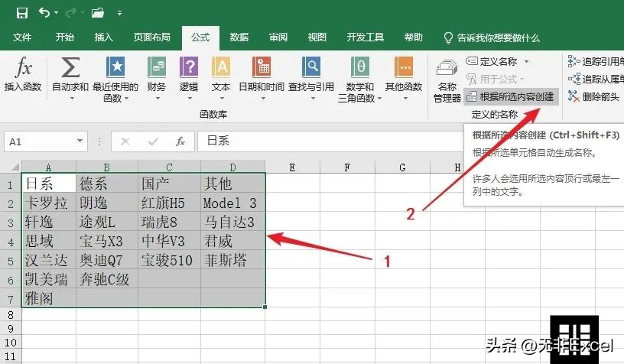Click the 定义名称 button
Screen dimensions: 624x364
tap(492, 61)
